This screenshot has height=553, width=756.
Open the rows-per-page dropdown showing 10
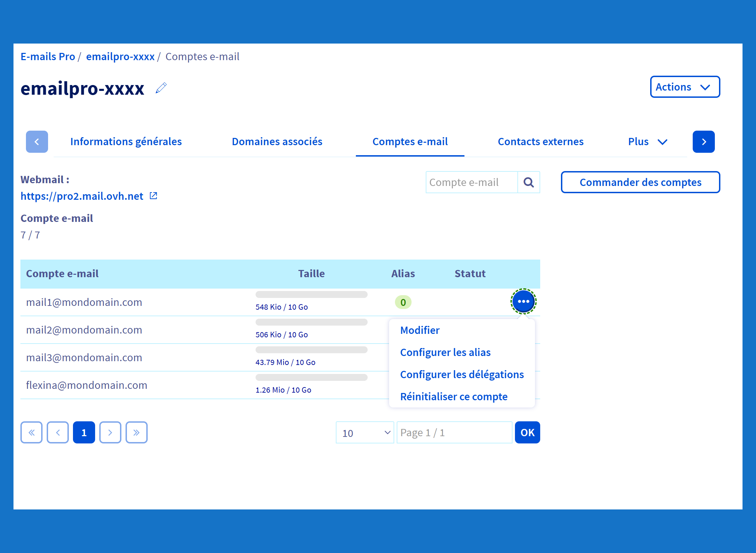pos(365,432)
